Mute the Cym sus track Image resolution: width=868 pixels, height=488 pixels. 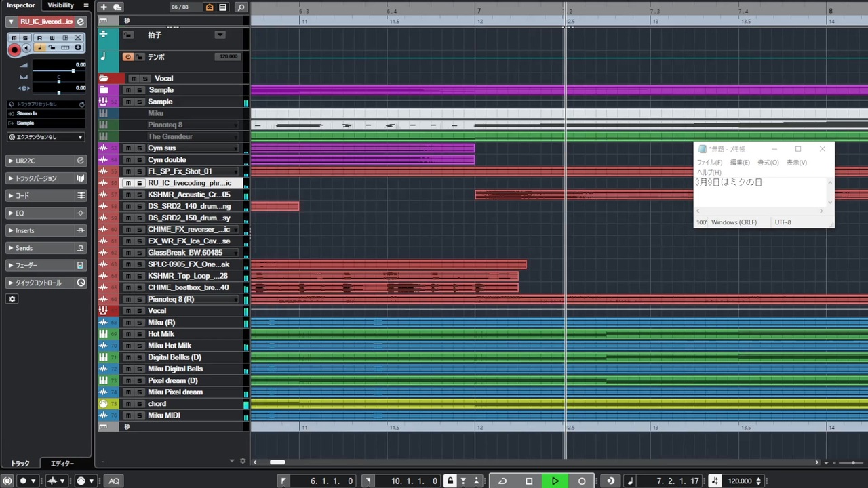[x=128, y=148]
